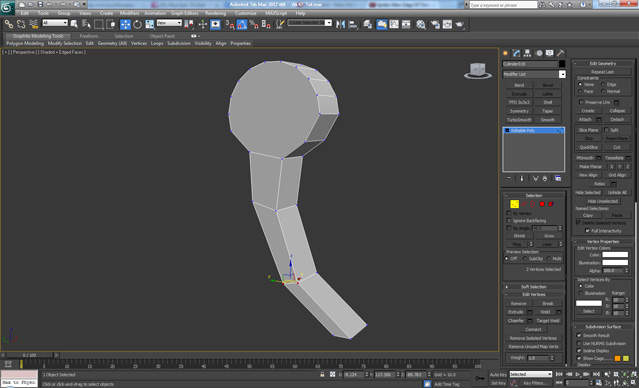The image size is (639, 388).
Task: Switch to the Freeform ribbon tab
Action: (x=89, y=36)
